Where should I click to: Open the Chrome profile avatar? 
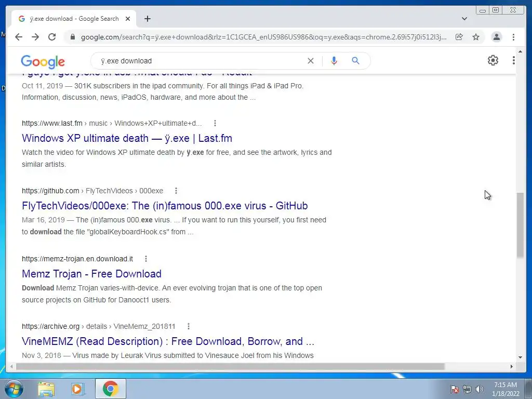[x=496, y=37]
